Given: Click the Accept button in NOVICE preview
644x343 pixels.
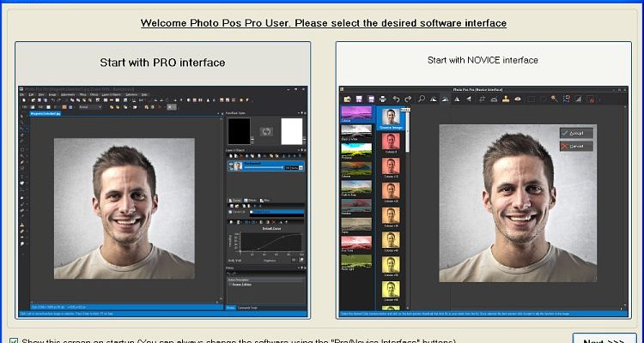Looking at the screenshot, I should 577,133.
